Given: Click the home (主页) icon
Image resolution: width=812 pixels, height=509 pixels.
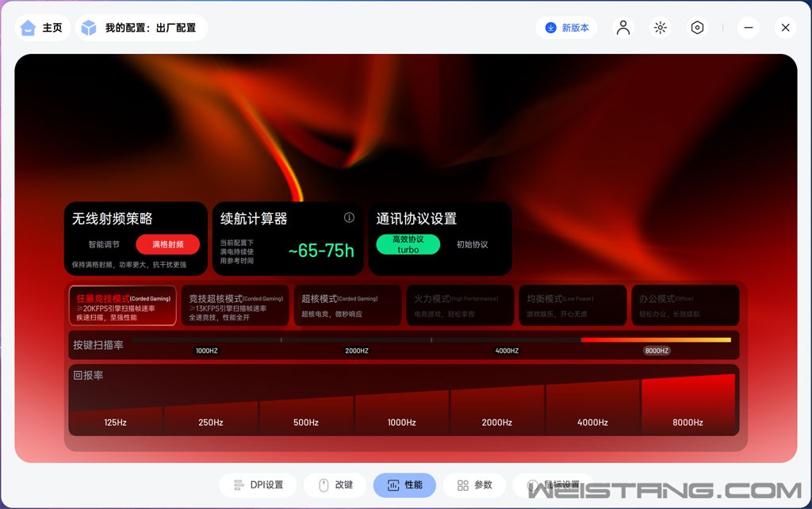Looking at the screenshot, I should point(29,28).
